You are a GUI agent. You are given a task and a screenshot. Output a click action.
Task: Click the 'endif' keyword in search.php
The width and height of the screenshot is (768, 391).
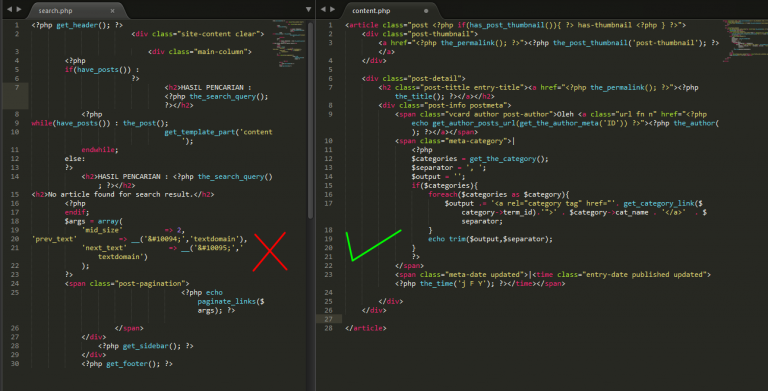coord(75,212)
